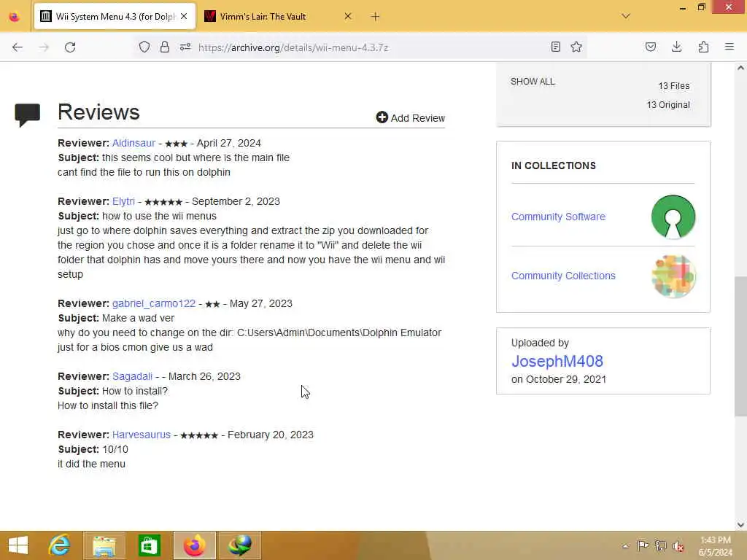Open the Windows Start button
747x560 pixels.
18,545
